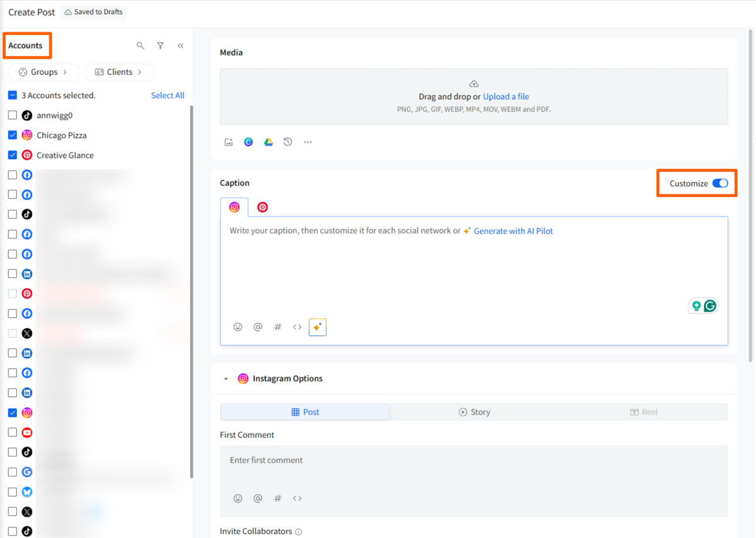Check the annwigg0 account checkbox
The image size is (756, 538).
click(12, 116)
